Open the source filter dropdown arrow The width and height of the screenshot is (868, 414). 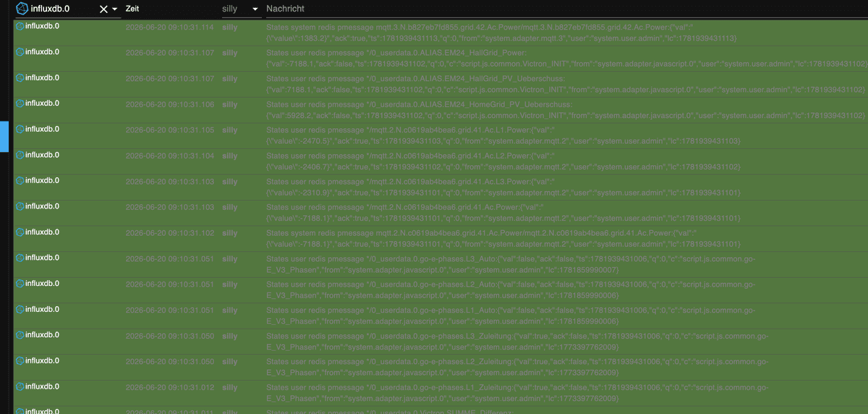115,9
